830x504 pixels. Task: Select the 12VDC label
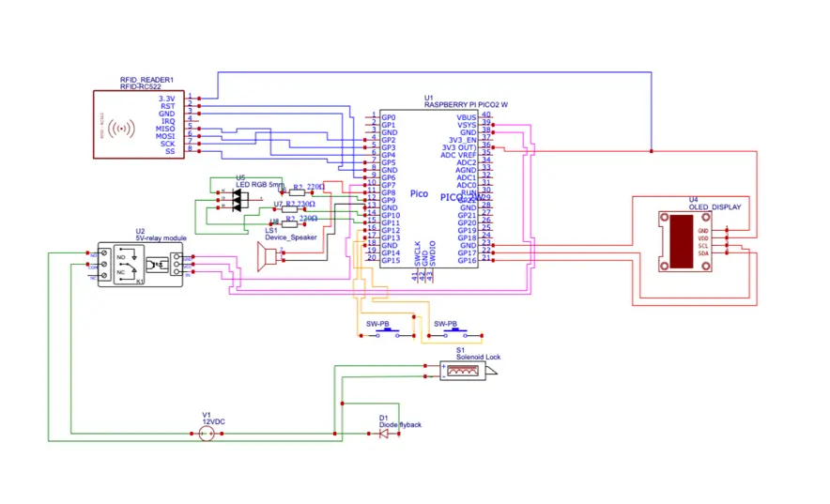click(214, 421)
